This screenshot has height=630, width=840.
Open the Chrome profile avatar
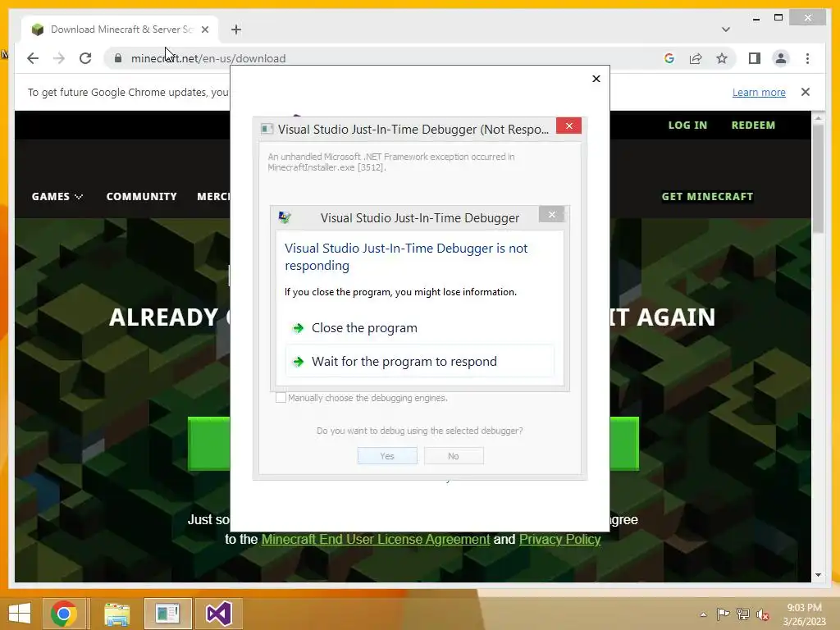(x=781, y=58)
